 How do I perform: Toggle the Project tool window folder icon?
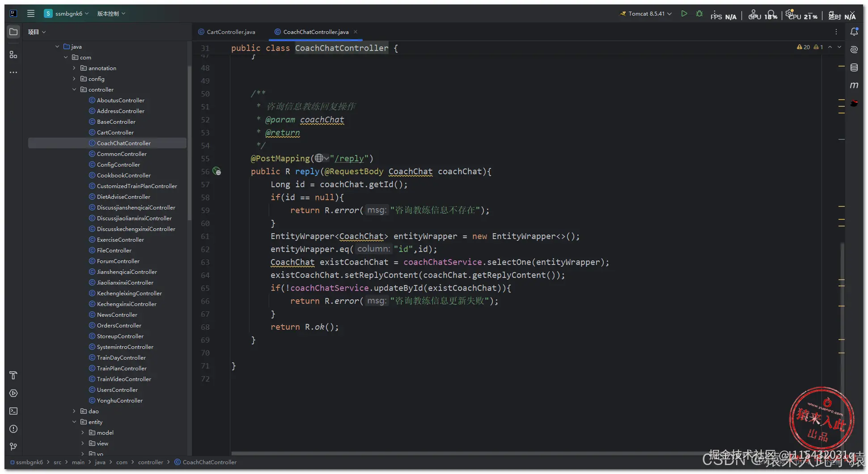pos(13,32)
